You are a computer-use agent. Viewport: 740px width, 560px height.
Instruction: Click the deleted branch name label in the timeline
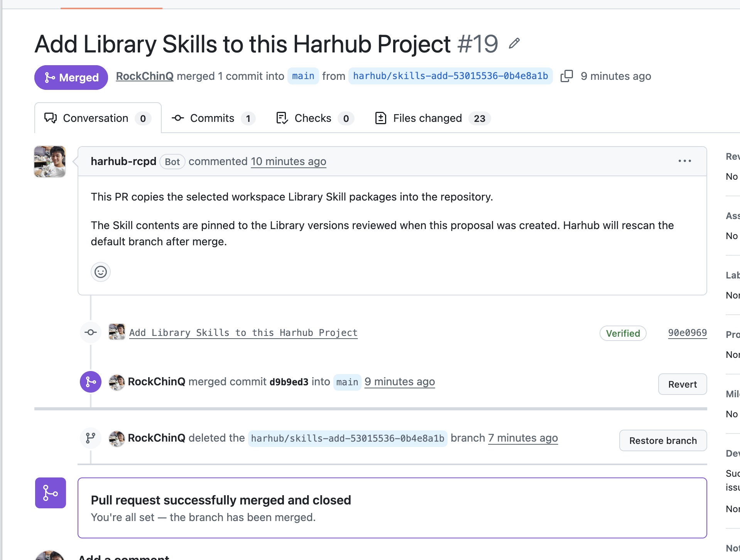click(x=348, y=439)
